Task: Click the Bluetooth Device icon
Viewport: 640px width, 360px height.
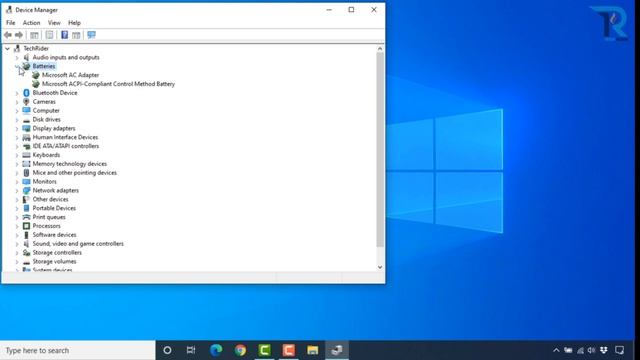Action: (27, 93)
